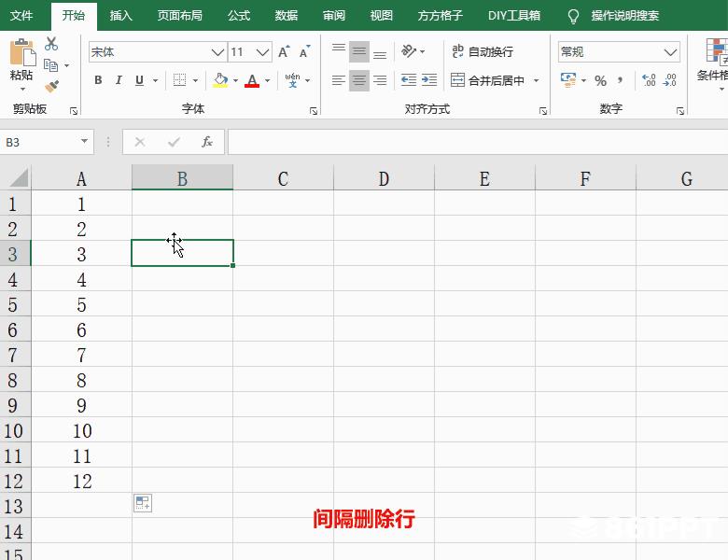Image resolution: width=728 pixels, height=560 pixels.
Task: Expand the borders dropdown arrow
Action: coord(195,81)
